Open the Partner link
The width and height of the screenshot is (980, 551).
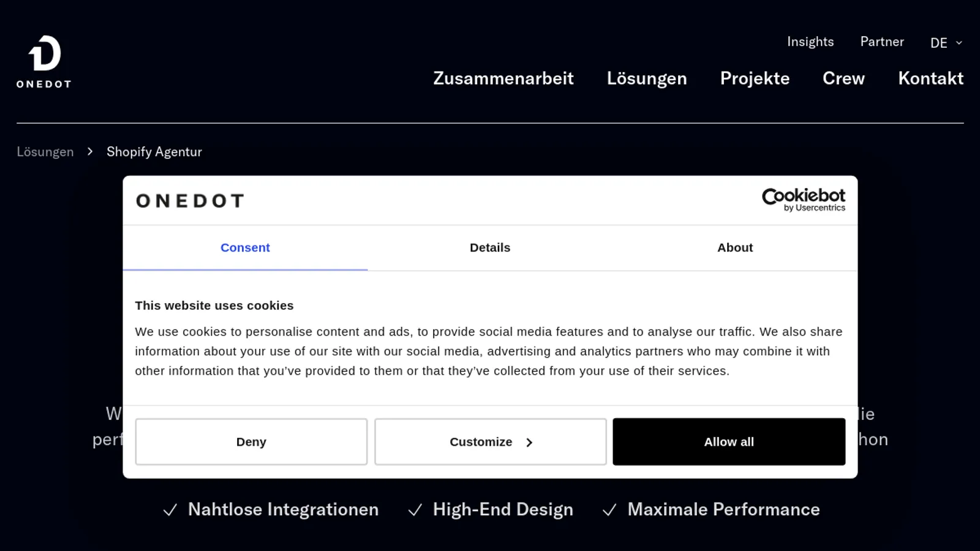(882, 42)
